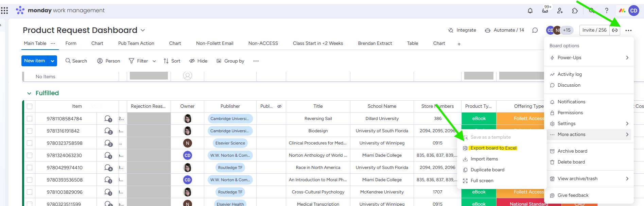Click the Integrate button
Image resolution: width=644 pixels, height=206 pixels.
point(462,30)
